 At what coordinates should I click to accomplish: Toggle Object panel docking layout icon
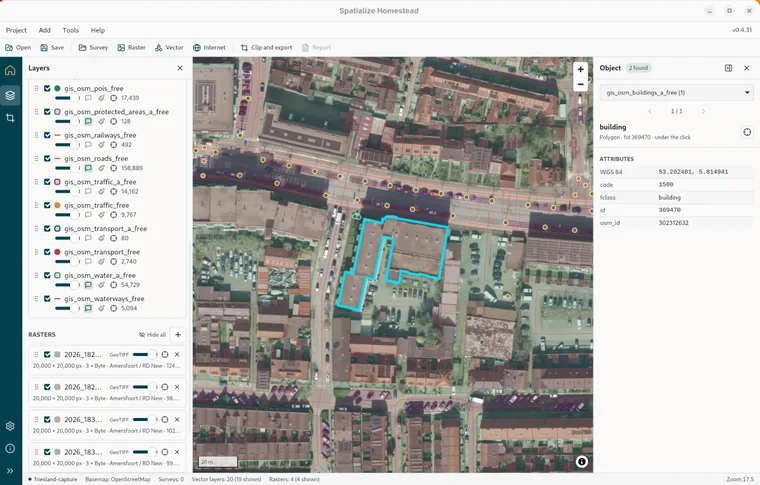728,68
